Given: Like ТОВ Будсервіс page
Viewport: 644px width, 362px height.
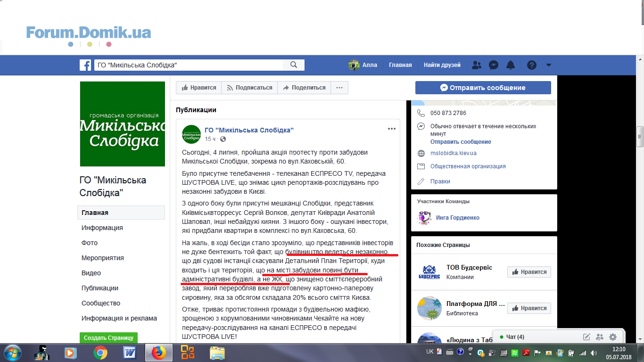Looking at the screenshot, I should 529,272.
